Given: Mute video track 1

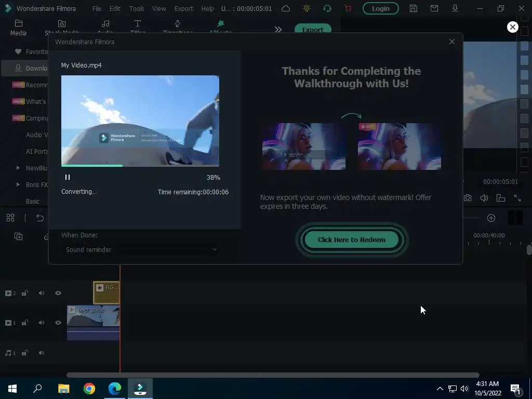Looking at the screenshot, I should (x=42, y=323).
